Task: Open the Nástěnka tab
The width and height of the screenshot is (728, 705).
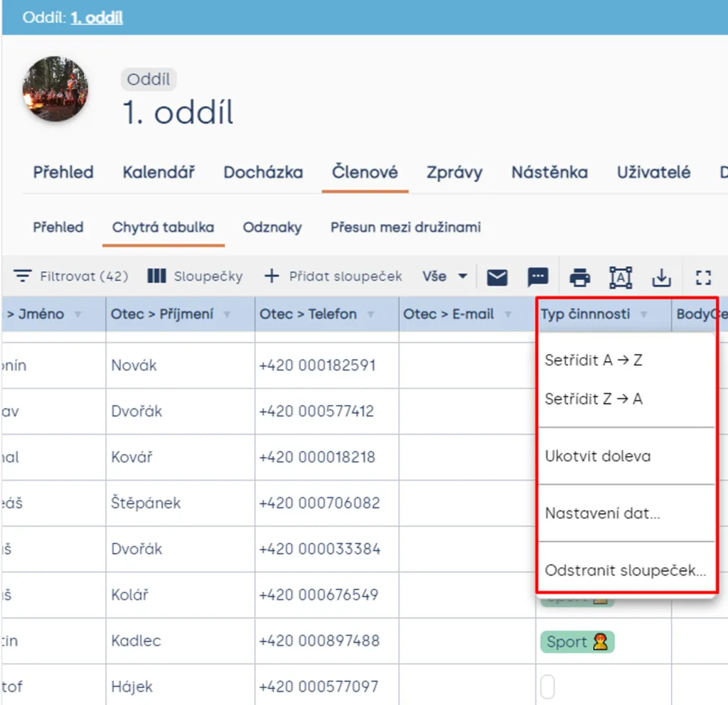Action: tap(550, 172)
